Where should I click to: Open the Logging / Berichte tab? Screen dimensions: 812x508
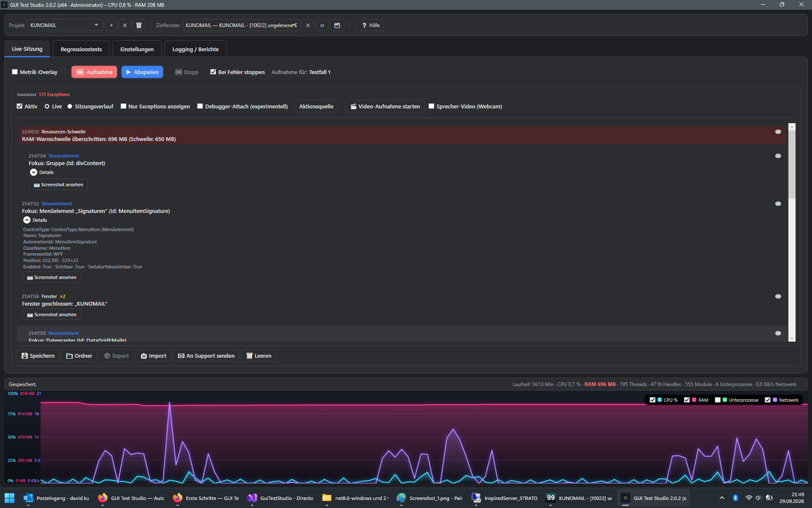(195, 50)
